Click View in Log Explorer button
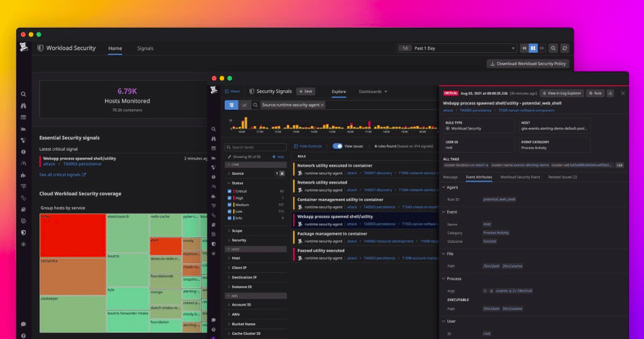The height and width of the screenshot is (339, 644). [x=562, y=94]
